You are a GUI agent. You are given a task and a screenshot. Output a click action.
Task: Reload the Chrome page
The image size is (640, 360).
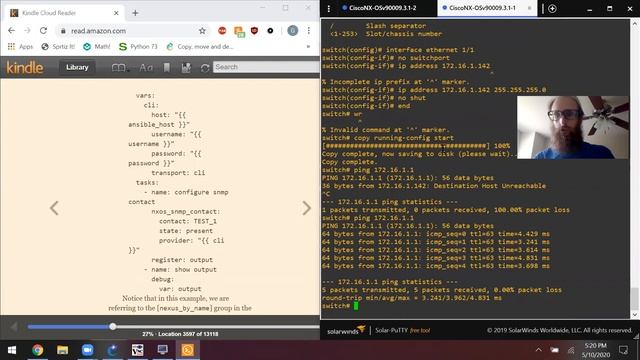[x=43, y=31]
